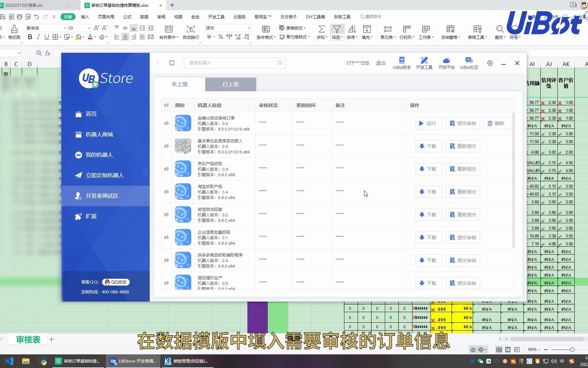
Task: Click the 退出 logout link
Action: [380, 63]
